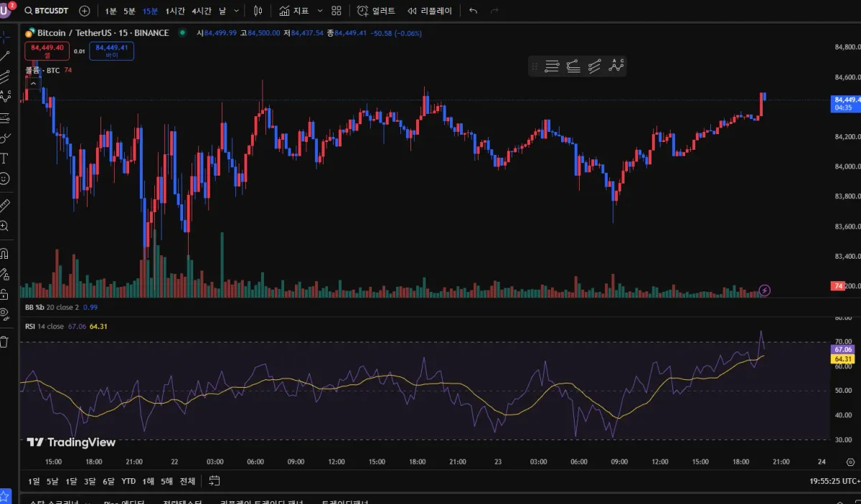This screenshot has width=861, height=504.
Task: Toggle lock all drawings
Action: [4, 294]
